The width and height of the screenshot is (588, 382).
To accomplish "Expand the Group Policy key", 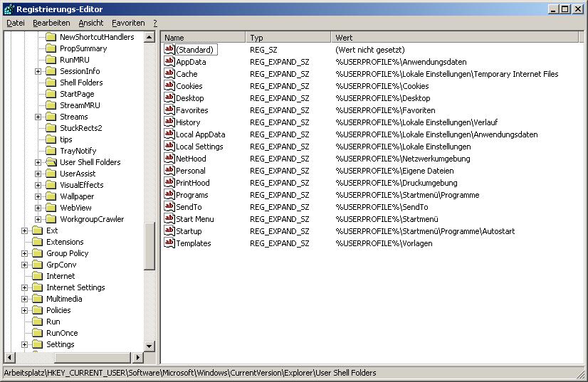I will coord(24,253).
